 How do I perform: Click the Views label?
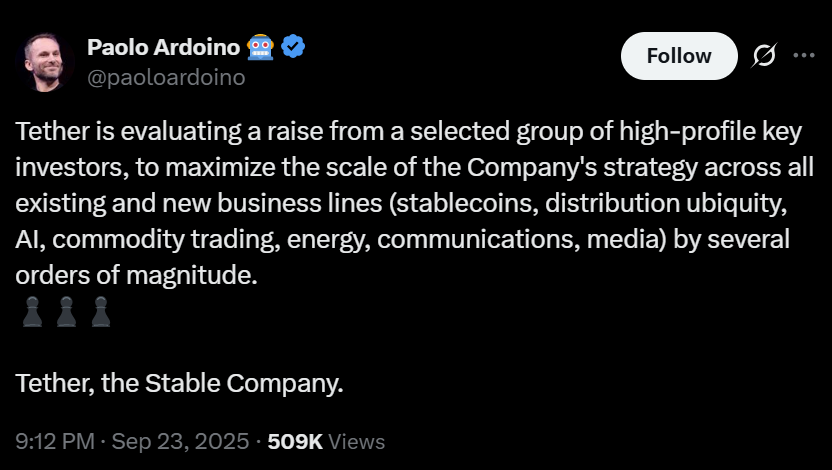(x=357, y=441)
